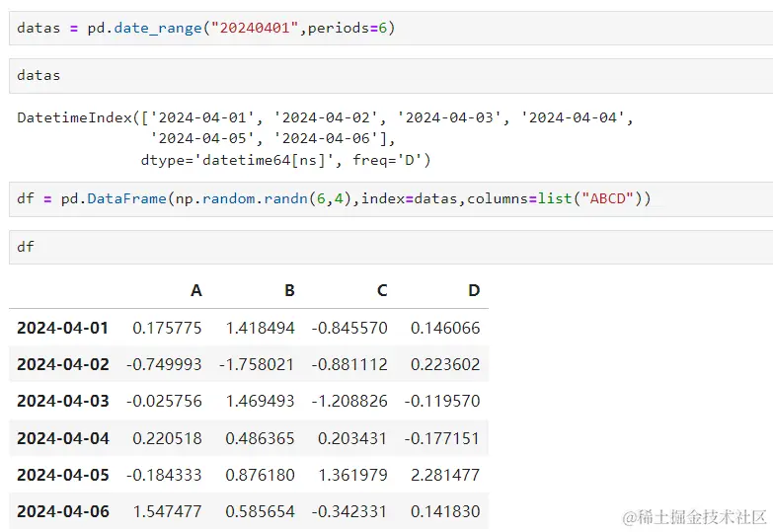Click the dtype='datetime64[ns]' output line
This screenshot has height=532, width=773.
click(x=285, y=160)
